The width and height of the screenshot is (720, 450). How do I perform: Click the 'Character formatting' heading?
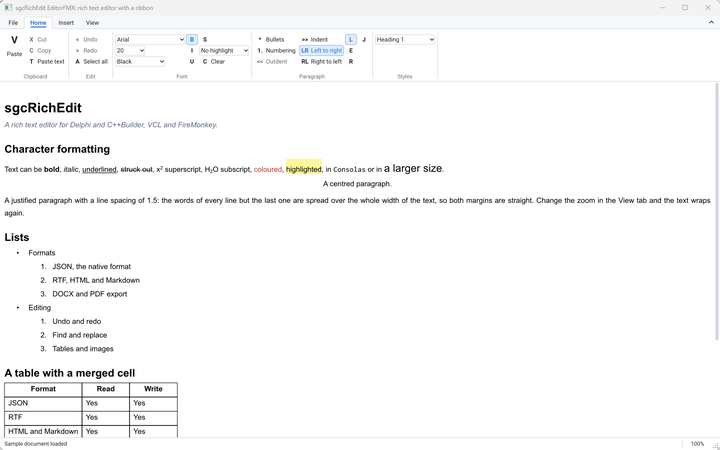click(x=57, y=149)
